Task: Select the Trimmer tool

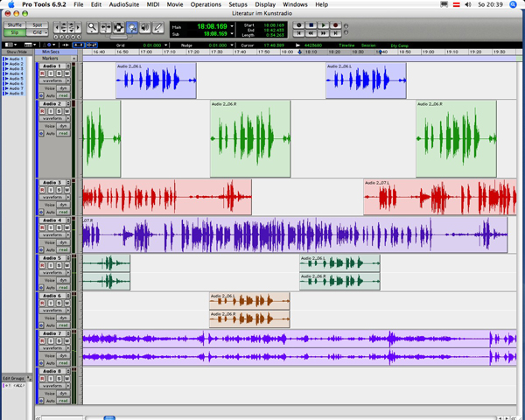Action: point(106,28)
